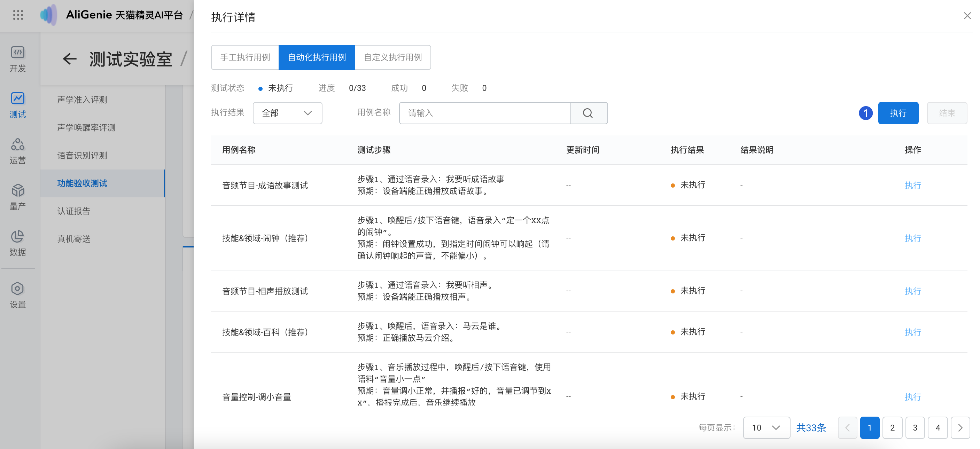The image size is (980, 449).
Task: Select 功能验收测试 menu item
Action: [103, 183]
